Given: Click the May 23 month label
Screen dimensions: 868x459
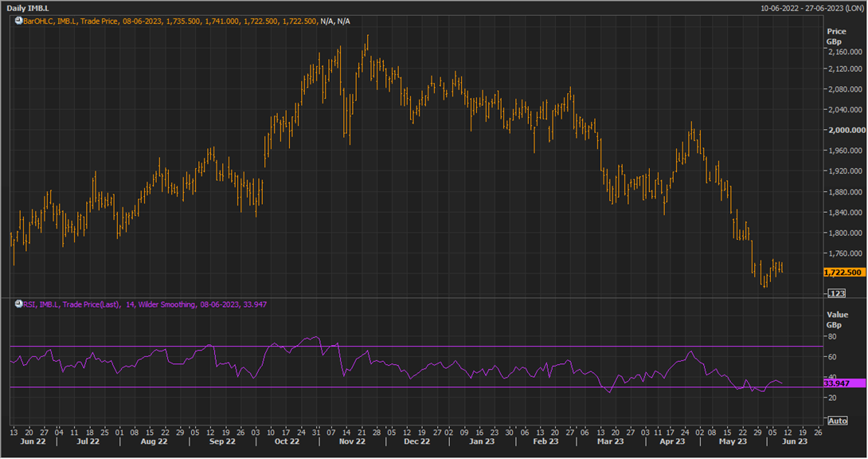Looking at the screenshot, I should [733, 441].
